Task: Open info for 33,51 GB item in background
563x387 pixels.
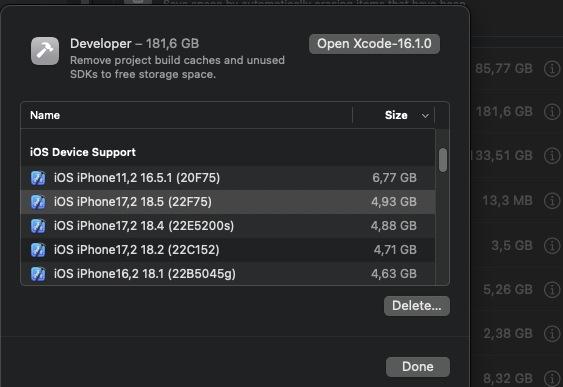Action: 552,155
